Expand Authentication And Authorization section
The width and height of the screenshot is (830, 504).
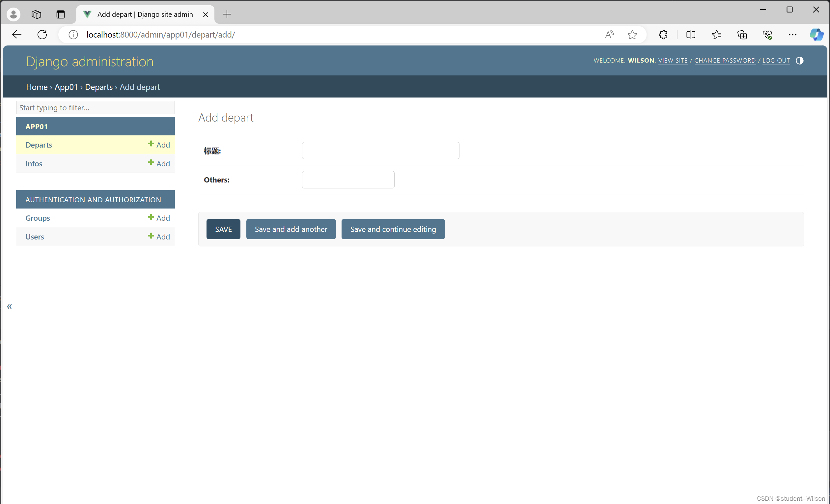pos(93,200)
